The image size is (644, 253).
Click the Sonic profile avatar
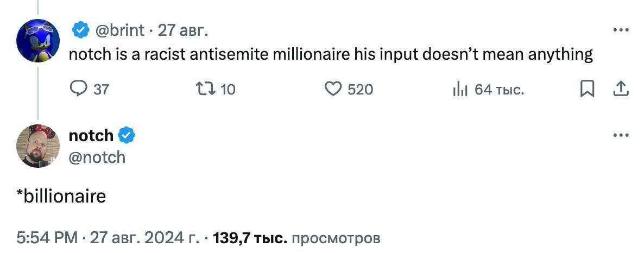[37, 42]
